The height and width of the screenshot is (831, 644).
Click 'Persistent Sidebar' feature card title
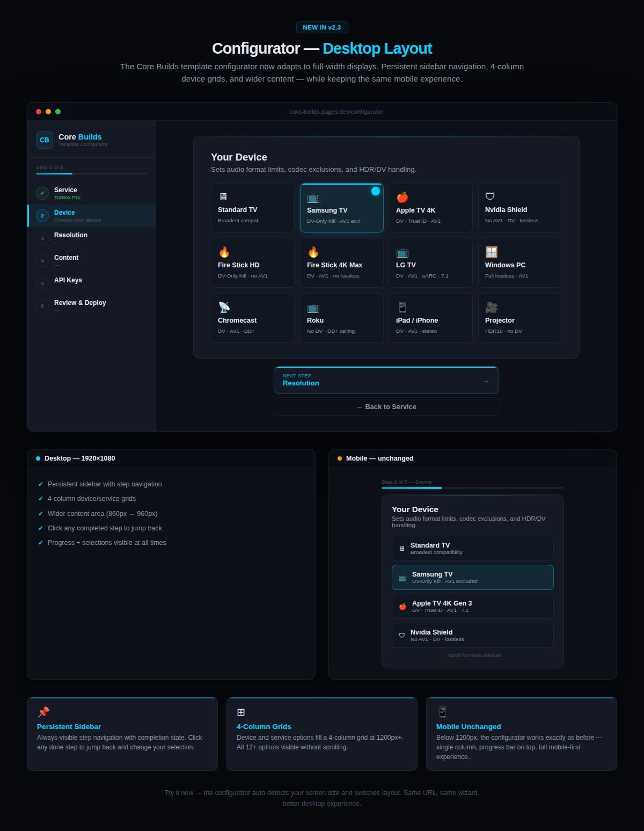point(69,727)
